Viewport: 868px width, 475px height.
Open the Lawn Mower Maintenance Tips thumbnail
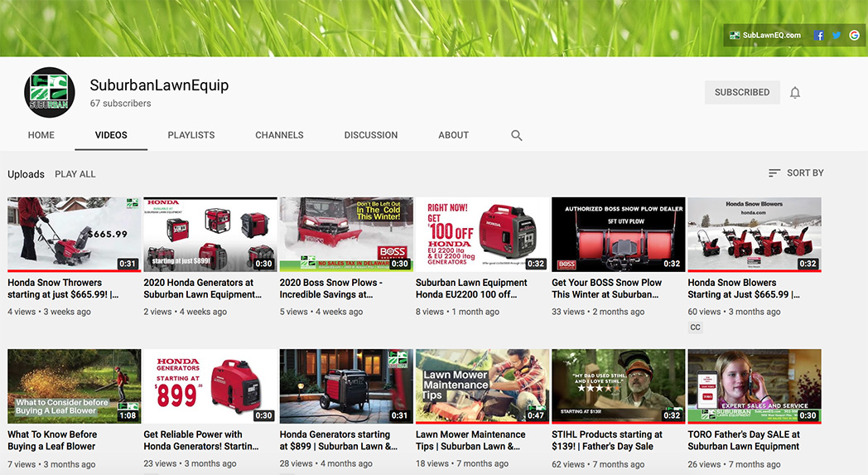click(482, 386)
